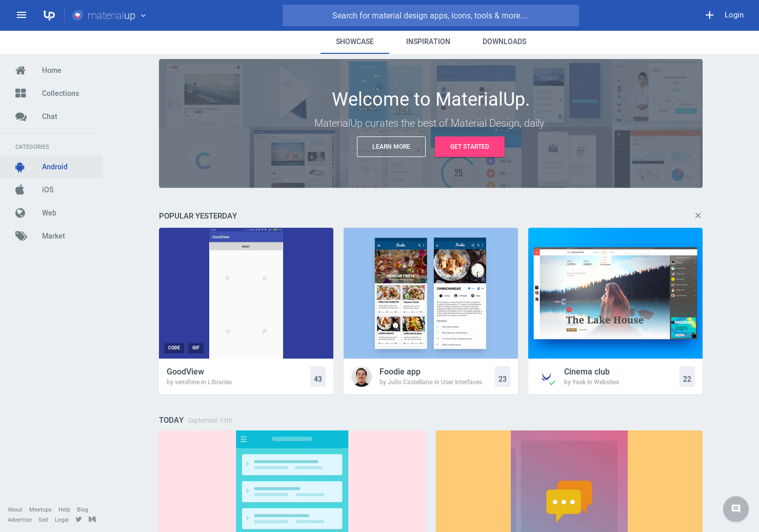Focus the material design search field
The width and height of the screenshot is (759, 532).
click(x=430, y=15)
